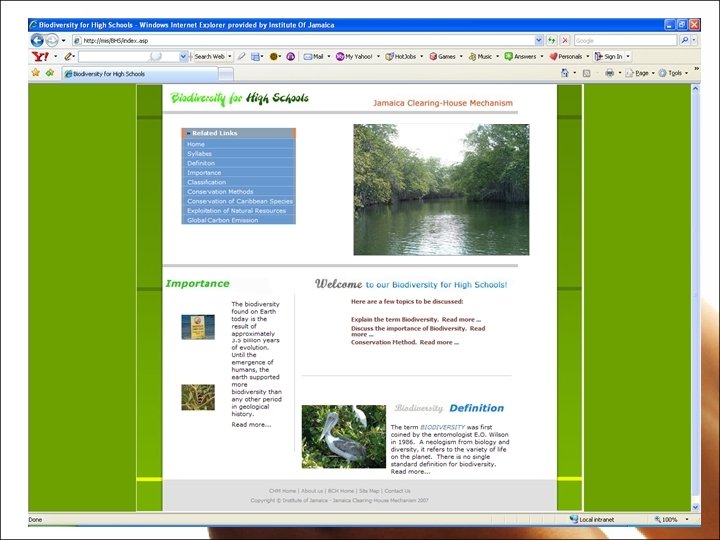This screenshot has height=540, width=720.
Task: Click Sign In on the Yahoo toolbar
Action: tap(609, 56)
